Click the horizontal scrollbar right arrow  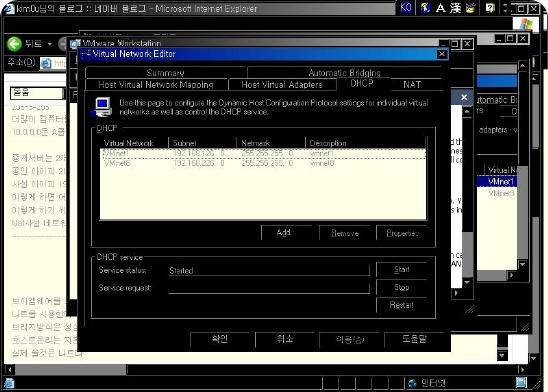point(522,370)
